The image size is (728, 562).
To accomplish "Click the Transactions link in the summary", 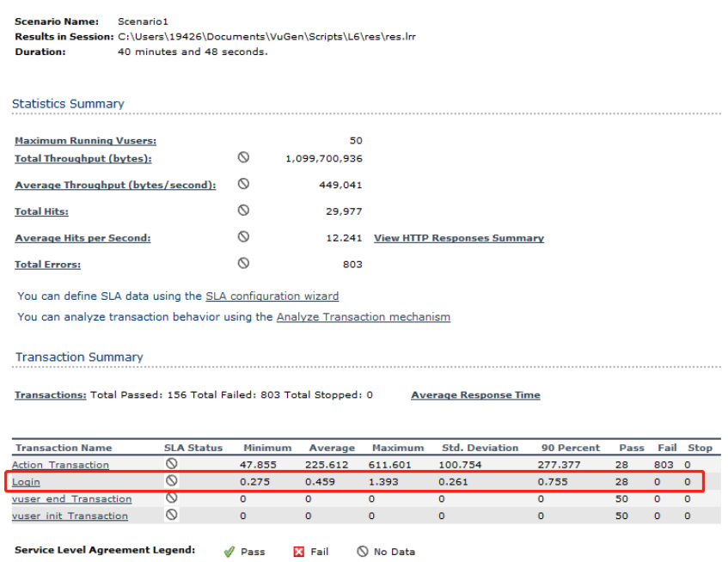I will 51,395.
